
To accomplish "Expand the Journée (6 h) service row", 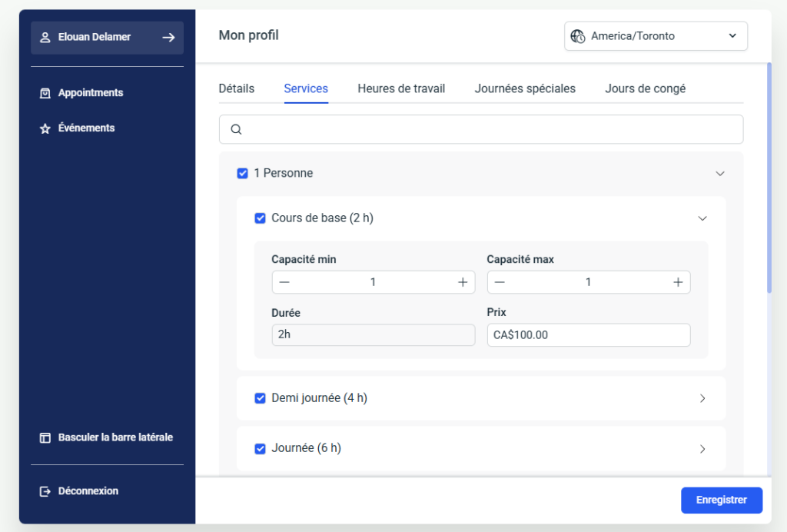I will [702, 448].
